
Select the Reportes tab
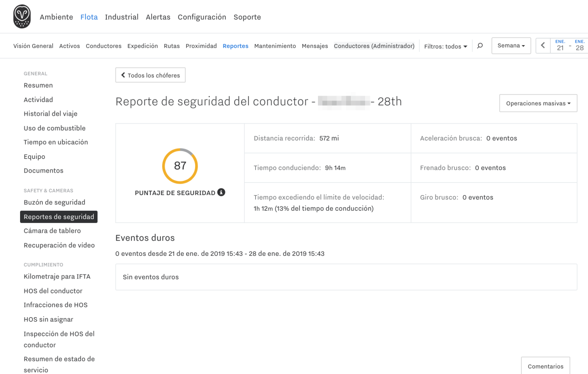(x=235, y=46)
